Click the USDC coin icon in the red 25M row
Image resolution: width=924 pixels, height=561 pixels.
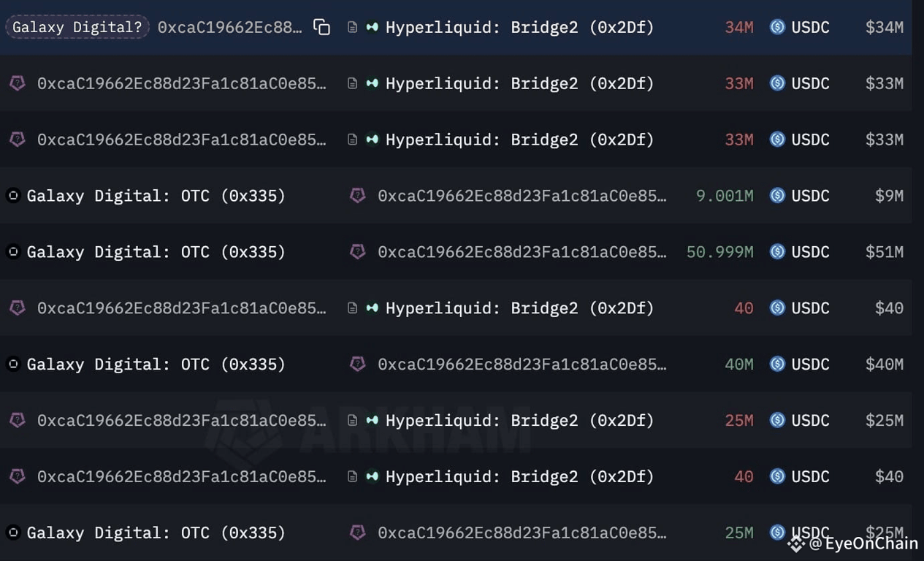777,420
